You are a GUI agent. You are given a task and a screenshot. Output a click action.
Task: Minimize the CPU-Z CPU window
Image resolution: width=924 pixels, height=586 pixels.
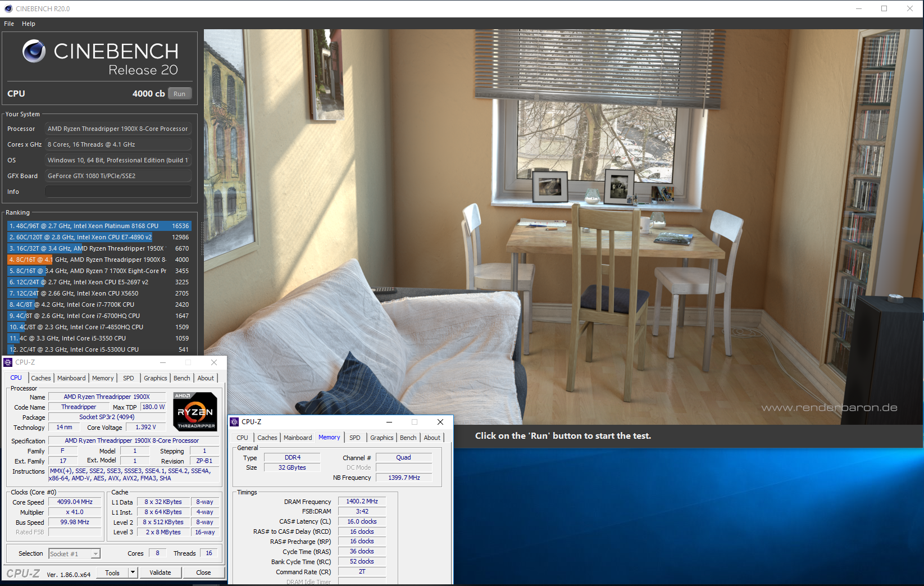tap(163, 362)
